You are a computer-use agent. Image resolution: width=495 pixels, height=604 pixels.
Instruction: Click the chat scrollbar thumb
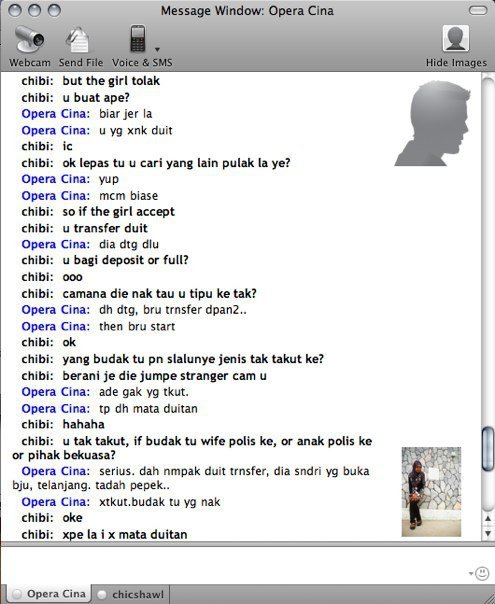[488, 449]
